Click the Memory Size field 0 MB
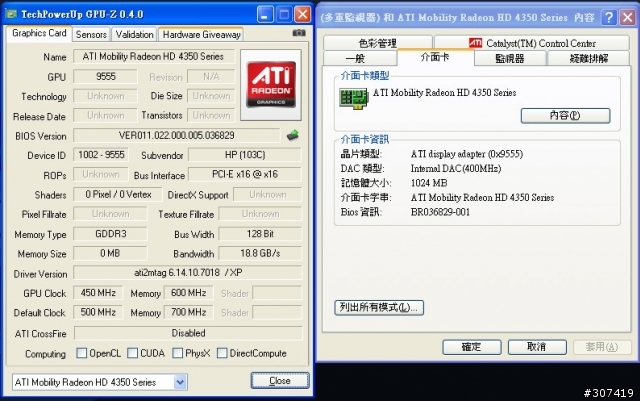640x401 pixels. [110, 254]
